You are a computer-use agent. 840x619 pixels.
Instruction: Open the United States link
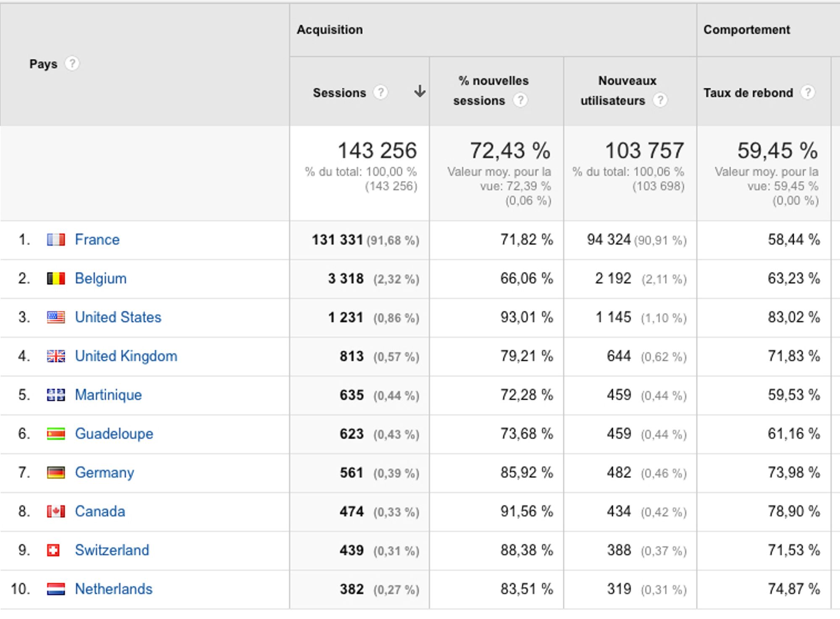pos(118,317)
